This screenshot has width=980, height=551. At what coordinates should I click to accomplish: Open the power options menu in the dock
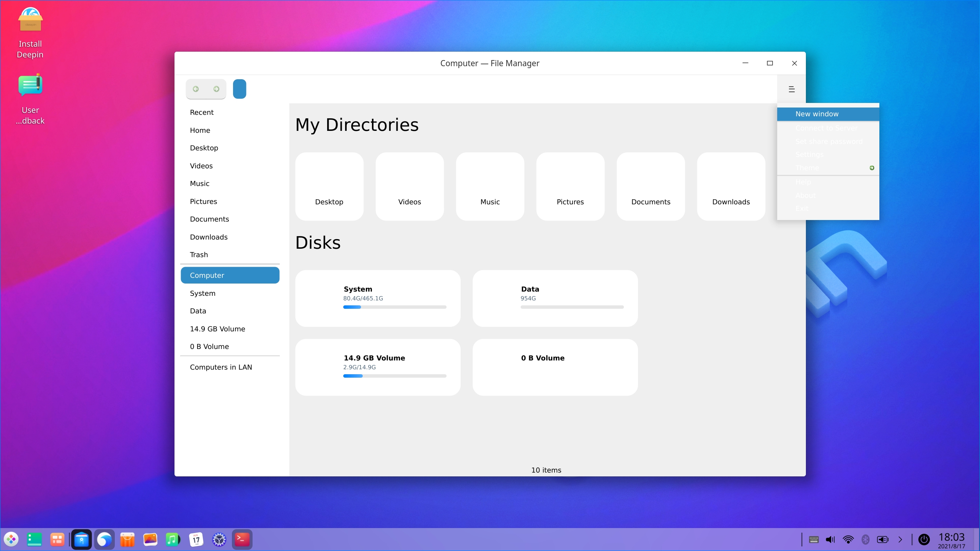pos(924,540)
